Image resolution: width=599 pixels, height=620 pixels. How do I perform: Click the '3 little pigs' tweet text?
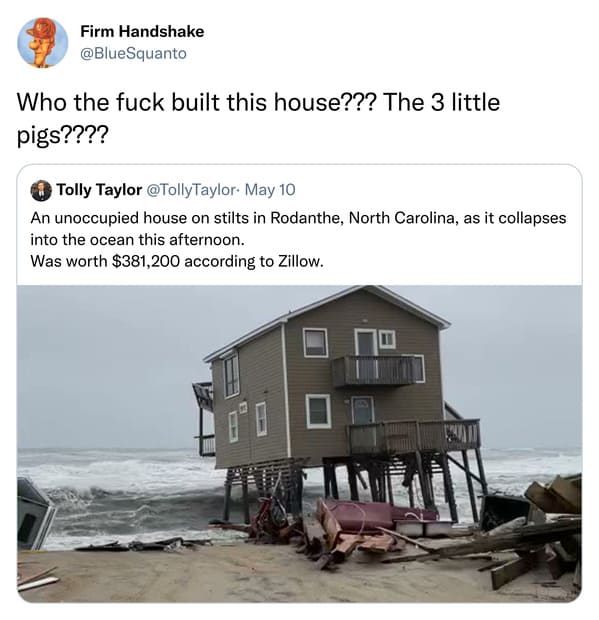(x=259, y=119)
